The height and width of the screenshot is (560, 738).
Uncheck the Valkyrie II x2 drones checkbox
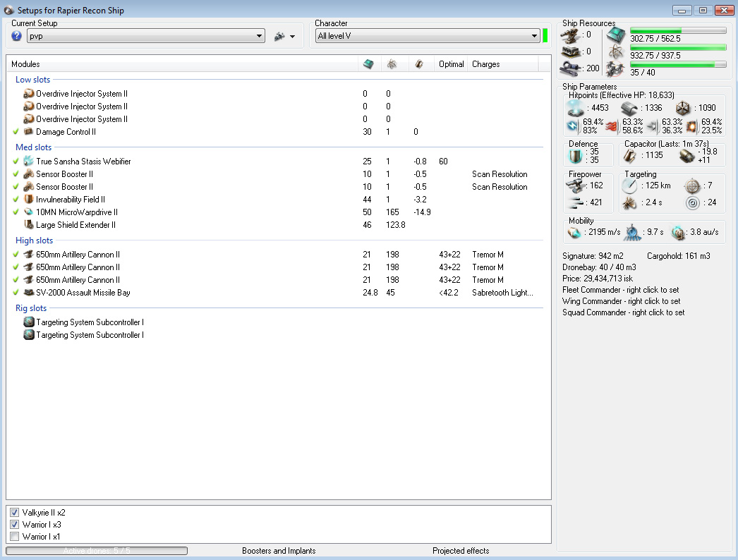click(15, 513)
